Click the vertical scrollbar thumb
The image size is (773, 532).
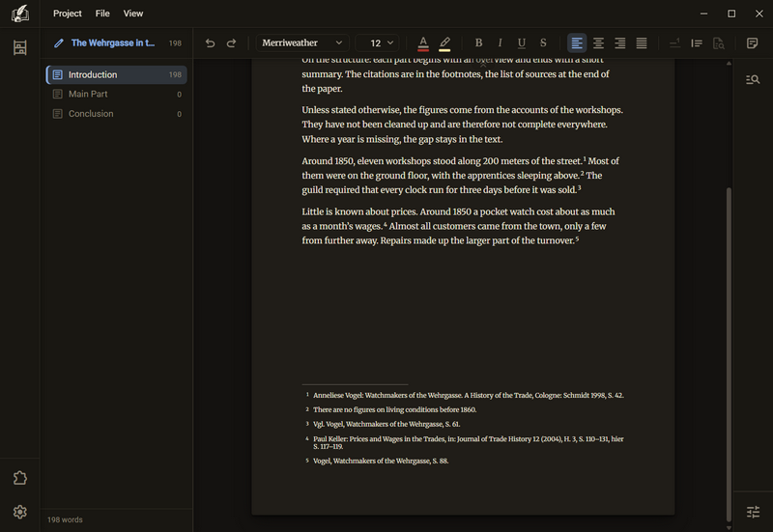click(729, 353)
